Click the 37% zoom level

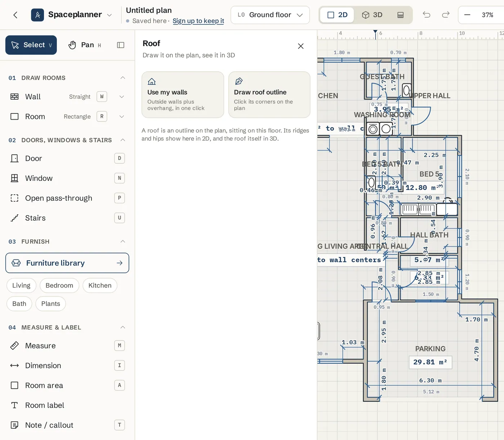tap(487, 15)
